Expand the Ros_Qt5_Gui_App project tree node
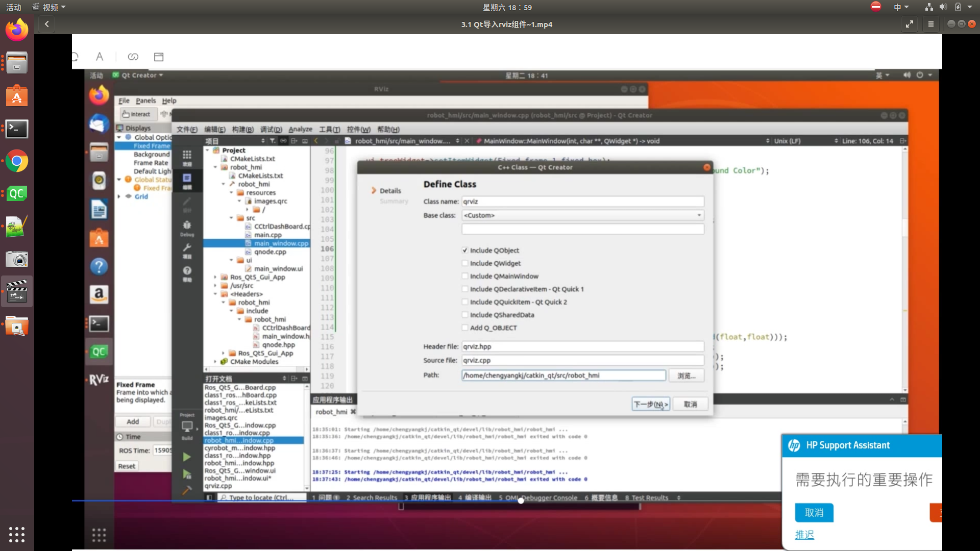 [215, 277]
